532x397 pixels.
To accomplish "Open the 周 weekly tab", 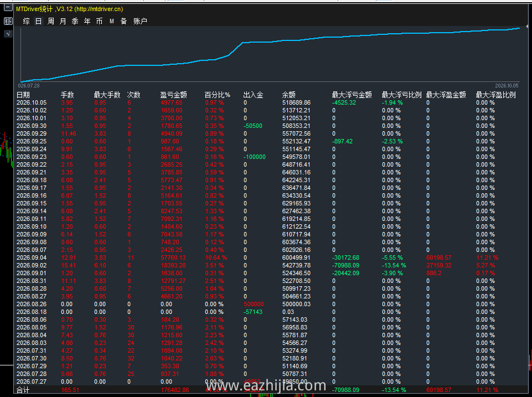I will (51, 22).
